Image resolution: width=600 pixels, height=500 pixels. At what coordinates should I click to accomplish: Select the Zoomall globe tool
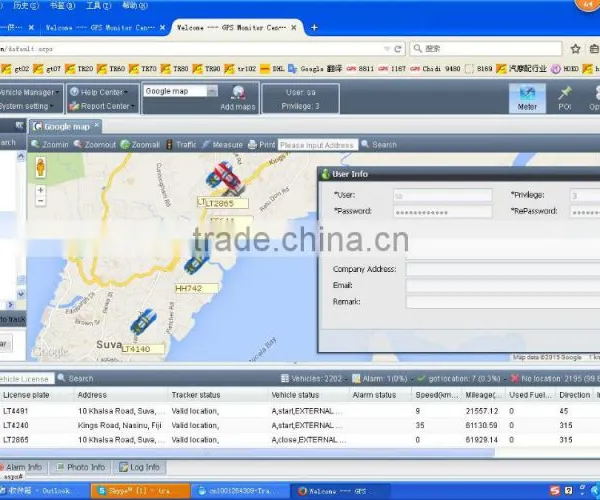[140, 145]
